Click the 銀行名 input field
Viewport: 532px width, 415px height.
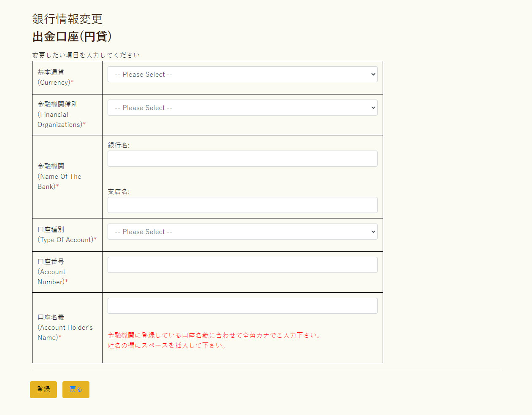click(243, 159)
